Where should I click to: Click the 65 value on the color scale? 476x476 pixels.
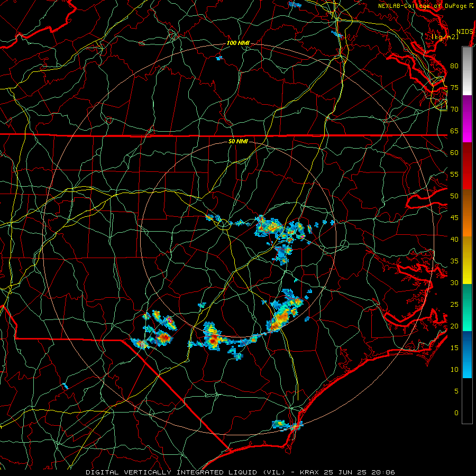(x=454, y=131)
